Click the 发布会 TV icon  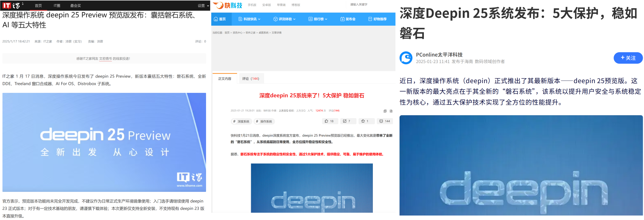[x=342, y=19]
